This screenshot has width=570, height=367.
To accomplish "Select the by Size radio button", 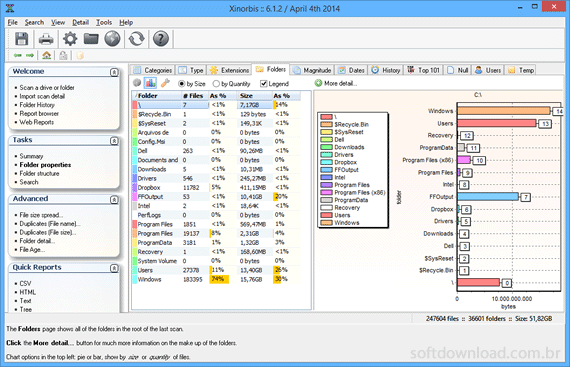I will (x=181, y=84).
